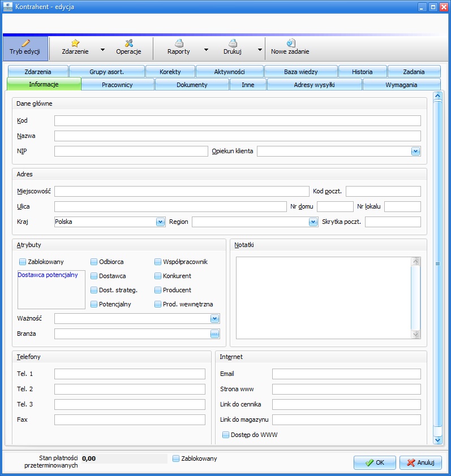Check Zablokowany in bottom status bar
This screenshot has width=451, height=476.
click(176, 458)
